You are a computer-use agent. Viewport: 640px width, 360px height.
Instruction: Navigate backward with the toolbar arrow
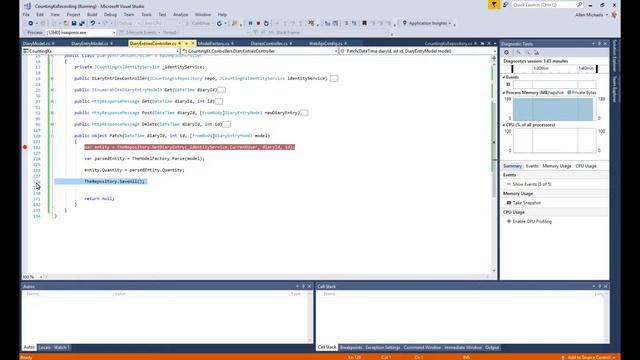coord(31,23)
